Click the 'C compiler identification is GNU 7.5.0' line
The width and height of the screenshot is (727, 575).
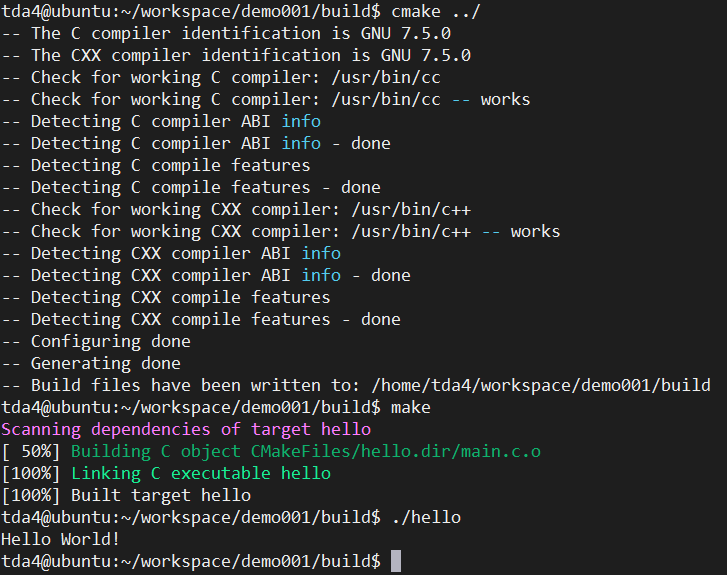226,33
